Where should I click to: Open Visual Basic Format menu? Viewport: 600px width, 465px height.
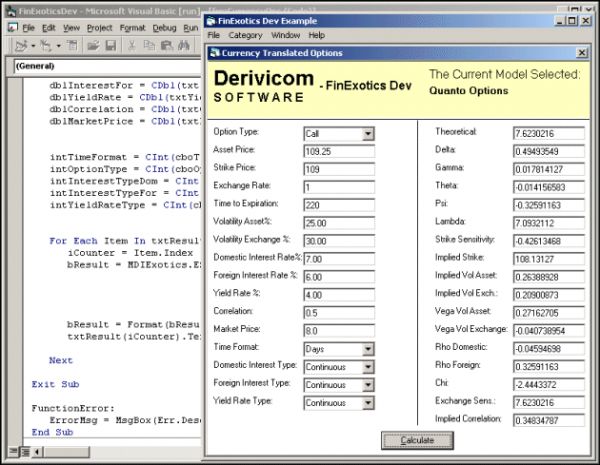pyautogui.click(x=132, y=28)
